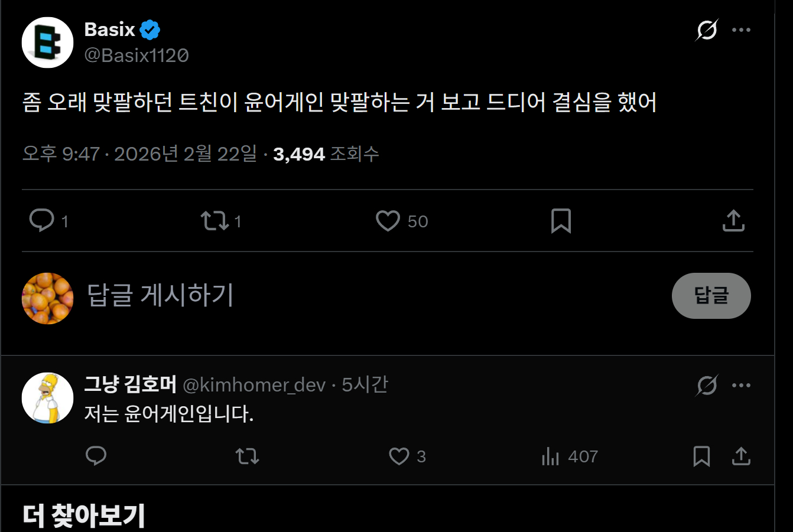Viewport: 793px width, 532px height.
Task: Open the @Basix1120 handle link
Action: (136, 55)
